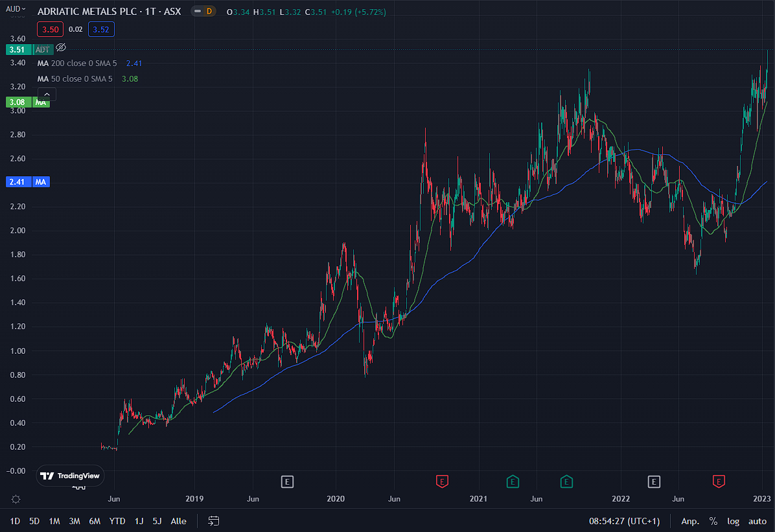Open the go-to-date calendar icon

pyautogui.click(x=214, y=521)
